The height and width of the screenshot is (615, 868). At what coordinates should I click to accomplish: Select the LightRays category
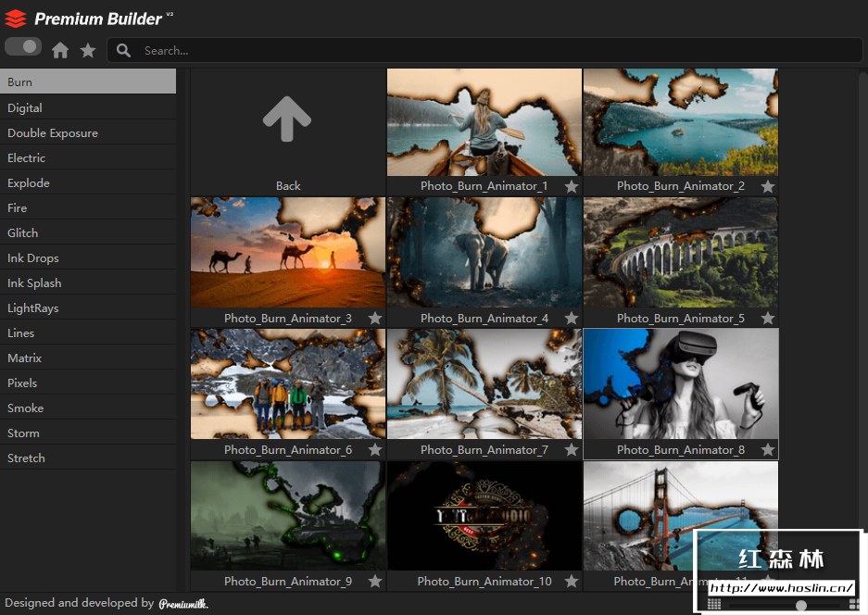coord(88,307)
